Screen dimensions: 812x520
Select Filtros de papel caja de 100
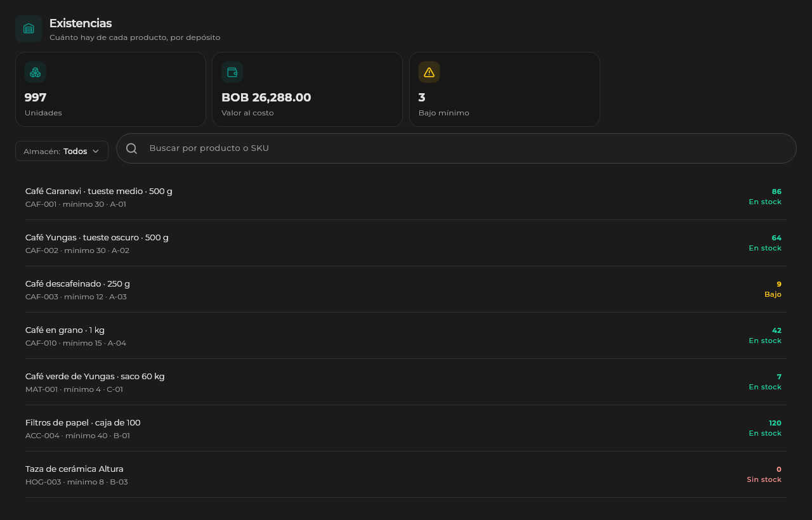(406, 428)
